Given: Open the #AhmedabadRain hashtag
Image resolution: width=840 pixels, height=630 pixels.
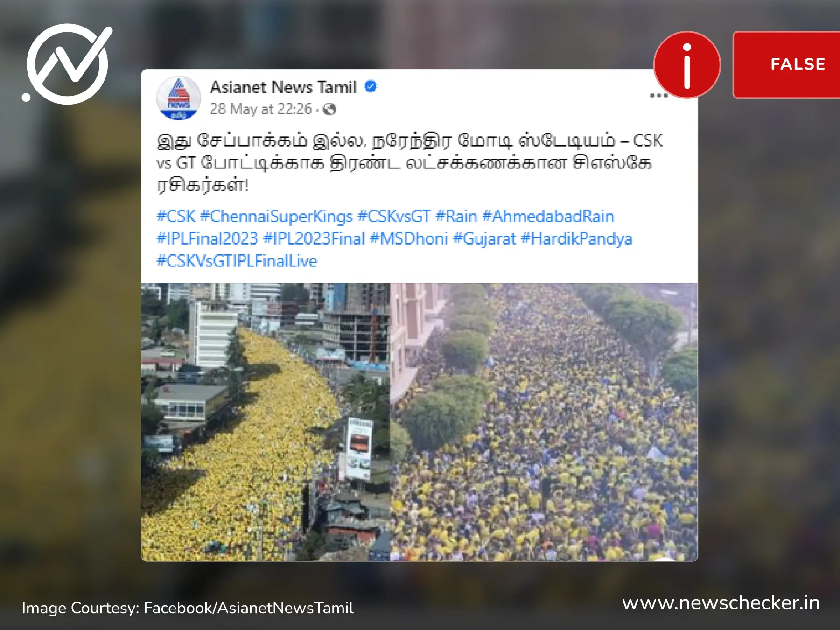Looking at the screenshot, I should (548, 217).
